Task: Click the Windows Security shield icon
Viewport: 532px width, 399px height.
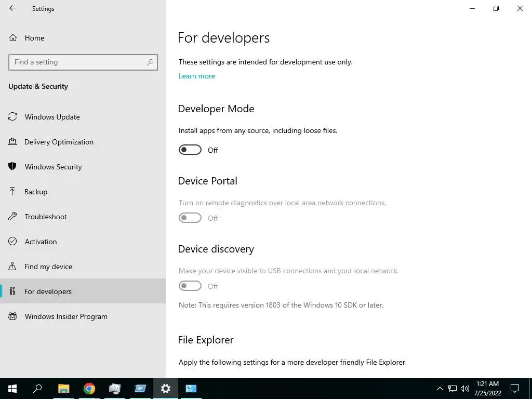Action: (12, 167)
